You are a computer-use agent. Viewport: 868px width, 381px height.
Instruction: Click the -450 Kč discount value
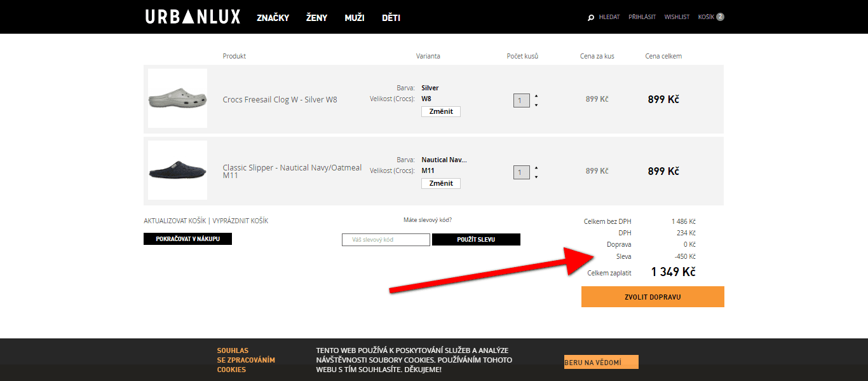click(x=685, y=256)
